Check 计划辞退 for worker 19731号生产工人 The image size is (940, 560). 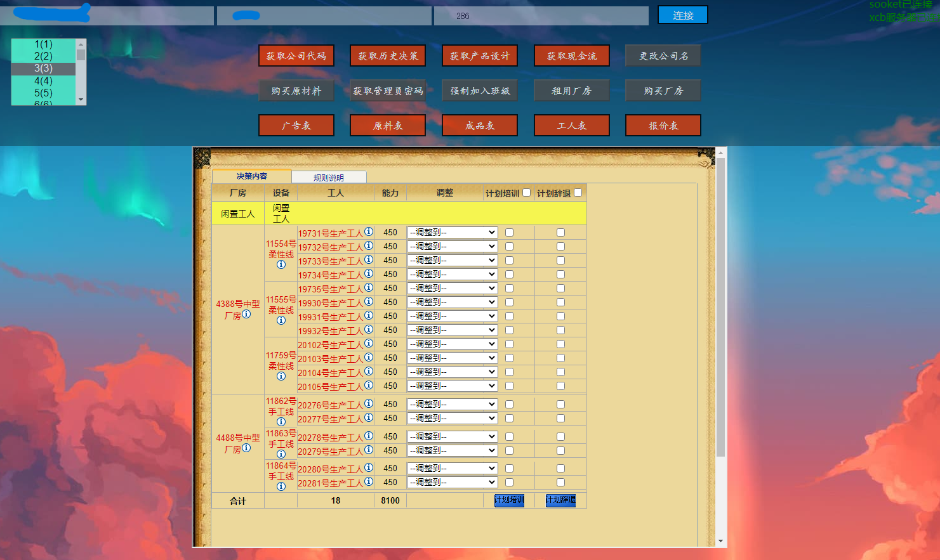[560, 232]
